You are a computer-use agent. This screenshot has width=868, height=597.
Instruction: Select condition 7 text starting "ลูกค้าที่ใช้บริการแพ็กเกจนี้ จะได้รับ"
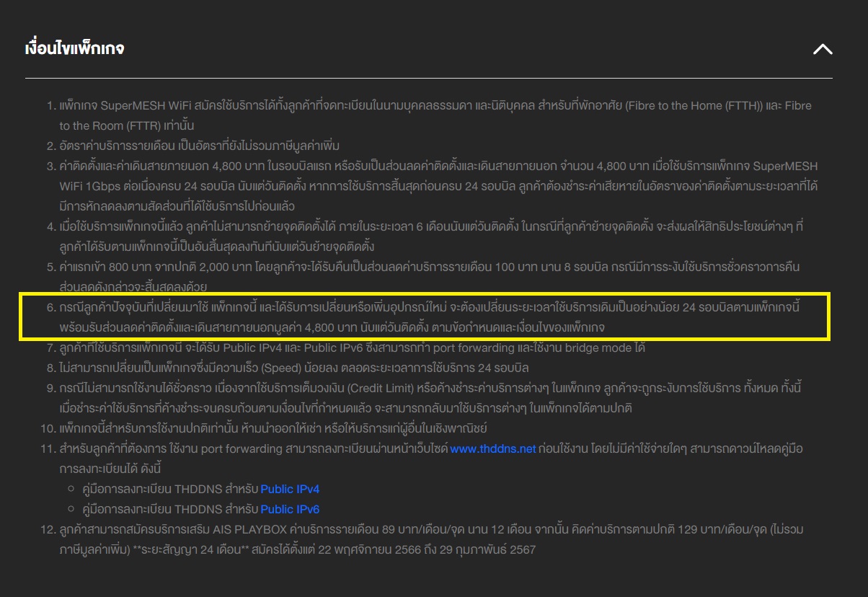[x=353, y=348]
